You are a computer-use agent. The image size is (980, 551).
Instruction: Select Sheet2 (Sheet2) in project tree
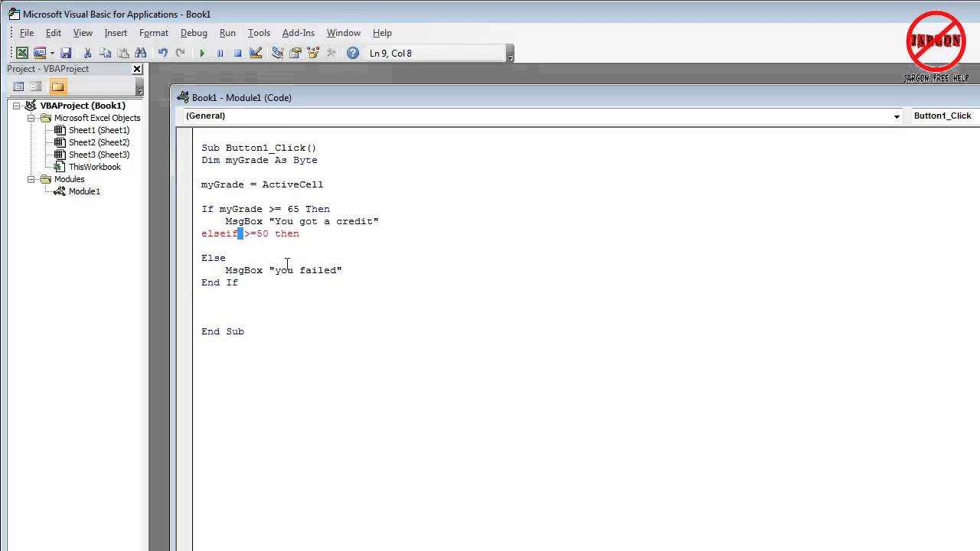(x=99, y=142)
